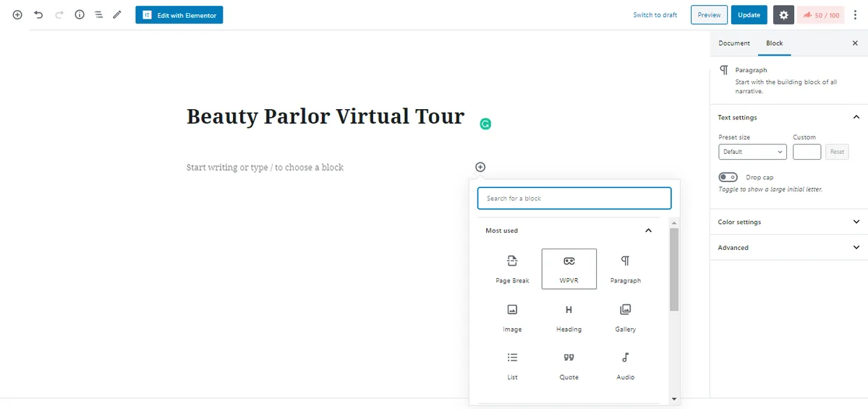
Task: Undo the last change
Action: (x=38, y=14)
